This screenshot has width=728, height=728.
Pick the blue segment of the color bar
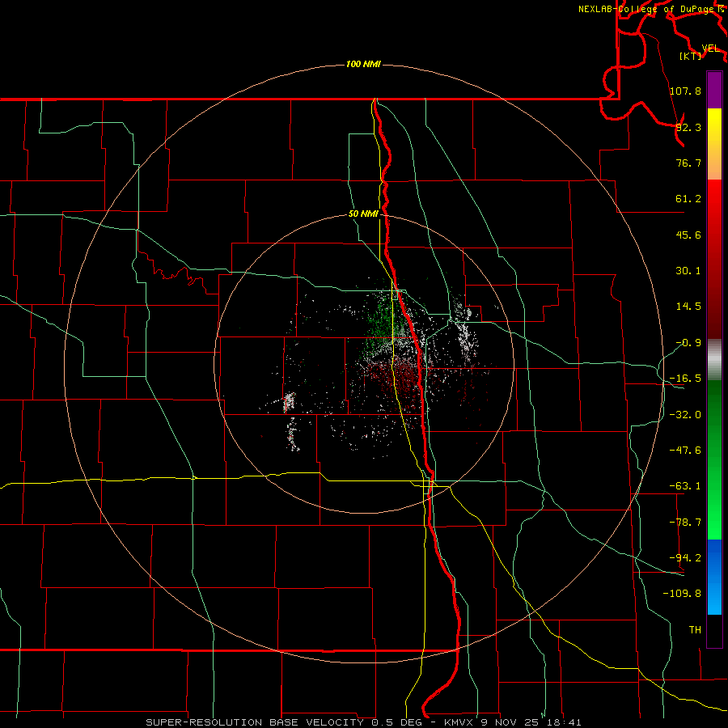(x=714, y=577)
